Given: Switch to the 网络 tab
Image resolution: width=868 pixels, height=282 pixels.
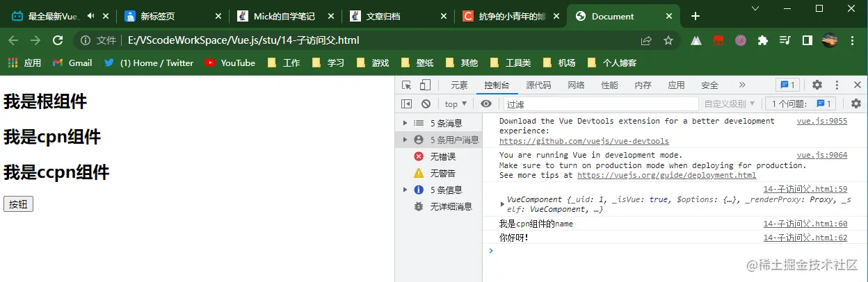Looking at the screenshot, I should [576, 85].
